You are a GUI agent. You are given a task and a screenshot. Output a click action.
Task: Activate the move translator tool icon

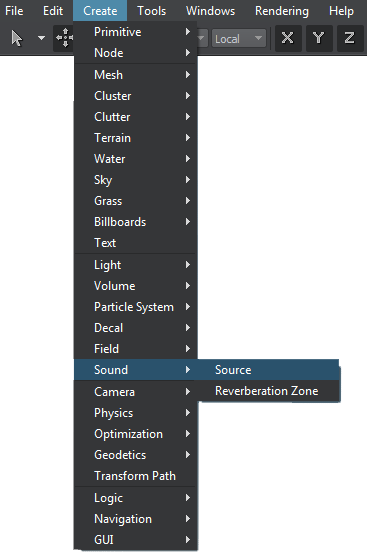(65, 38)
